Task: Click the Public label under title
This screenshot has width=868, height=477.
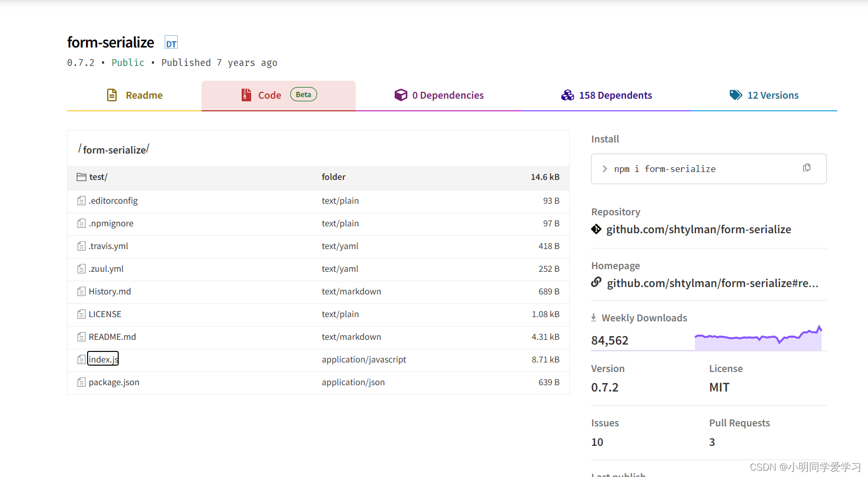Action: click(x=128, y=63)
